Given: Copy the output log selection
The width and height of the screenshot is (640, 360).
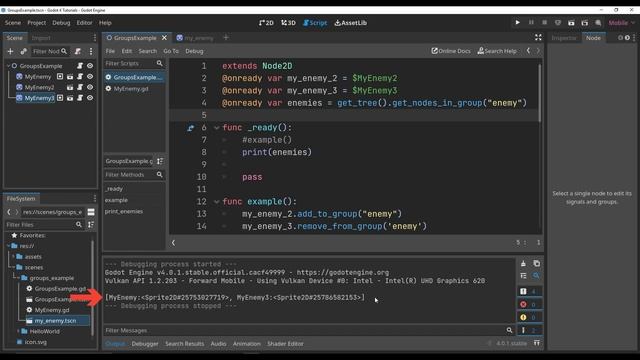Looking at the screenshot, I should pyautogui.click(x=536, y=264).
